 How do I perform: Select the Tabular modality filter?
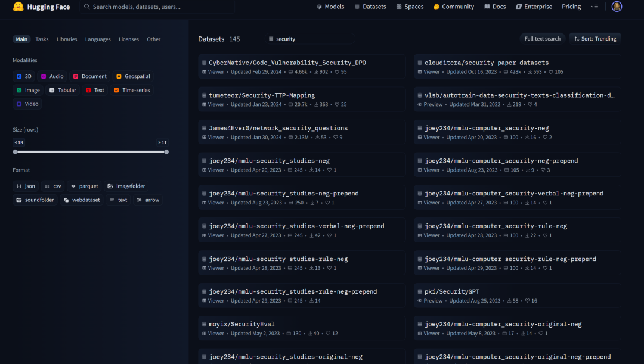63,91
